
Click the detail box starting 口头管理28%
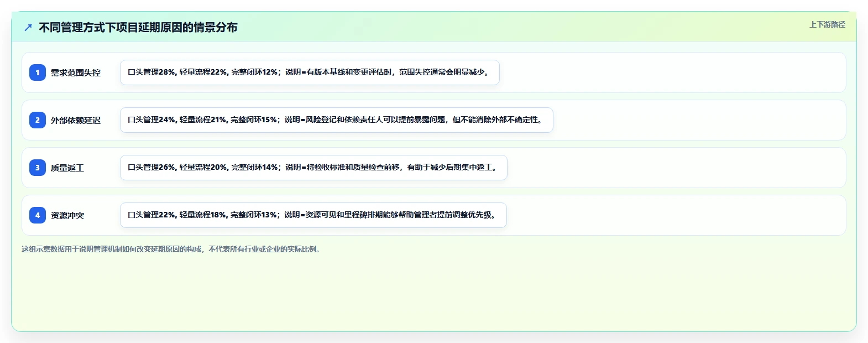pos(310,72)
